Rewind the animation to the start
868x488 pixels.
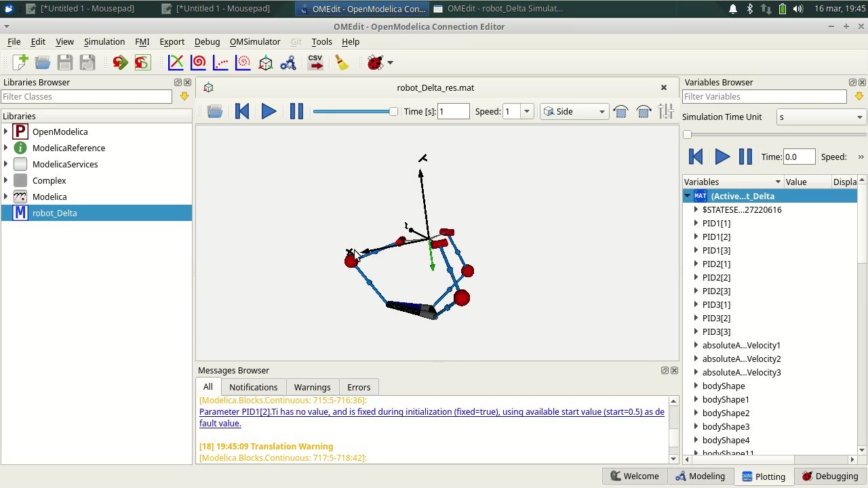point(242,111)
